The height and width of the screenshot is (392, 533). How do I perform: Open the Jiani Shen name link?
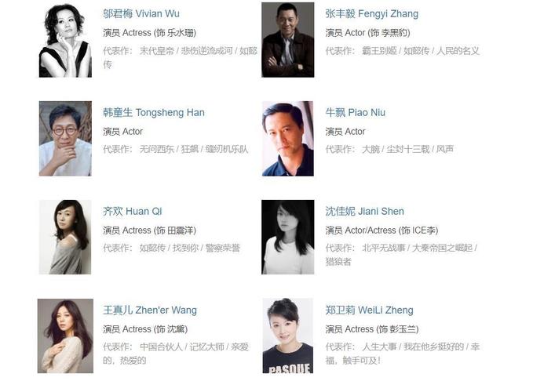364,212
